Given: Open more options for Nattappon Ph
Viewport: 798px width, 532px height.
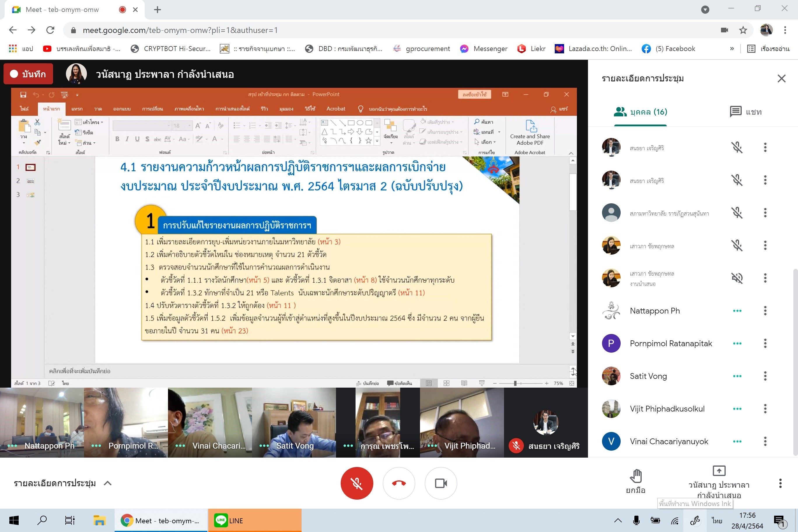Looking at the screenshot, I should [x=765, y=311].
